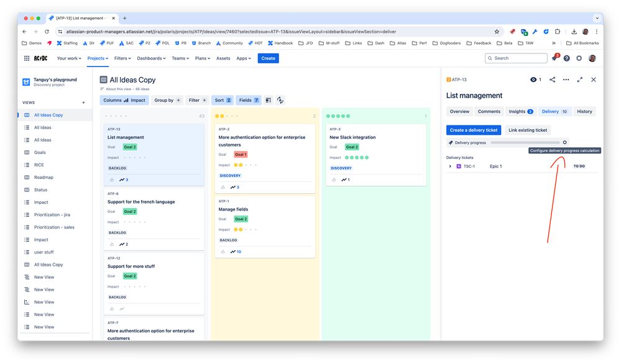Vote thumbs up on French language card
Screen dimensions: 621x364
pos(112,244)
